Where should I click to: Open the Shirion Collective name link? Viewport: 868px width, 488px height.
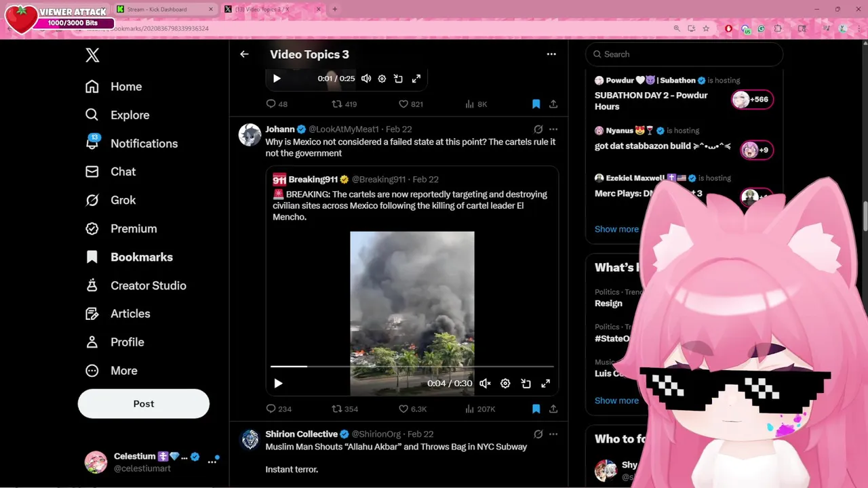pos(301,434)
